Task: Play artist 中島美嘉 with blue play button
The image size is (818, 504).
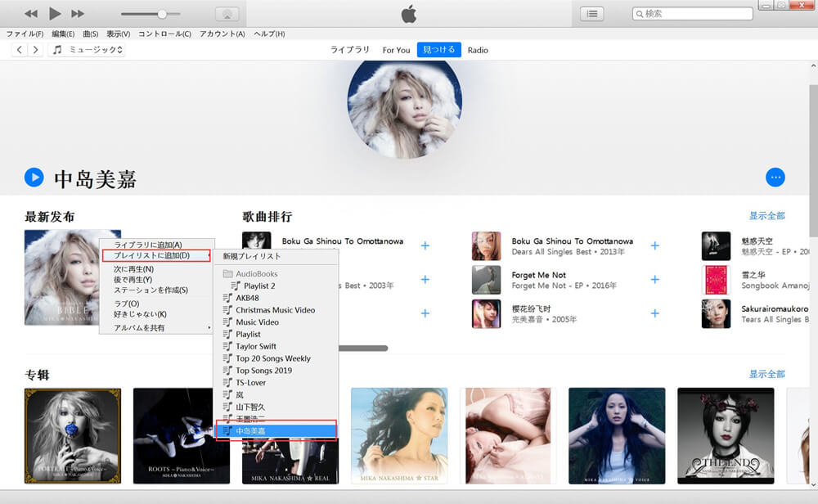Action: tap(34, 178)
